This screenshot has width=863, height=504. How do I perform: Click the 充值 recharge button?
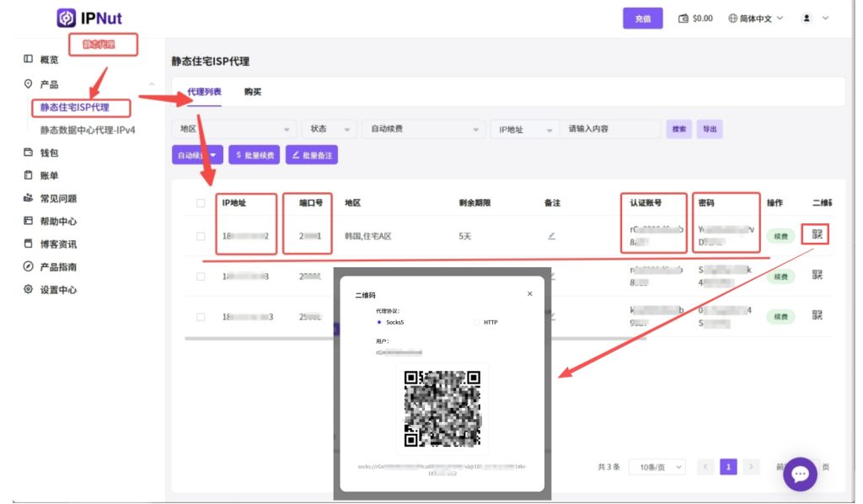tap(642, 19)
